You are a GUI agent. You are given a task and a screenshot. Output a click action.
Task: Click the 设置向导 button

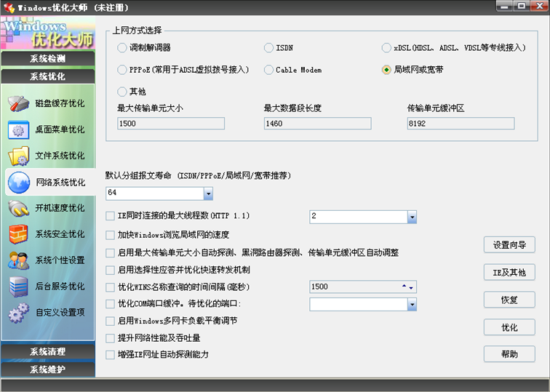[x=509, y=245]
